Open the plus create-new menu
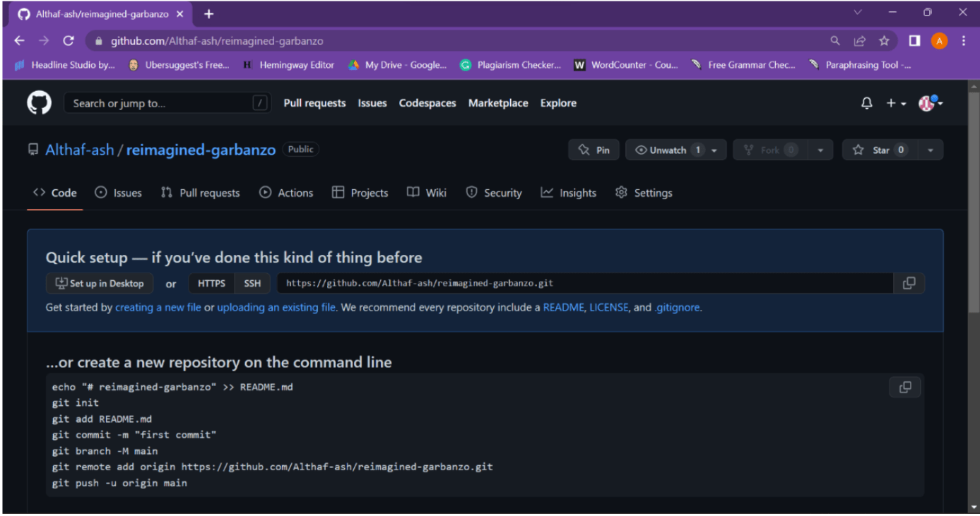Viewport: 980px width, 516px height. click(x=896, y=103)
